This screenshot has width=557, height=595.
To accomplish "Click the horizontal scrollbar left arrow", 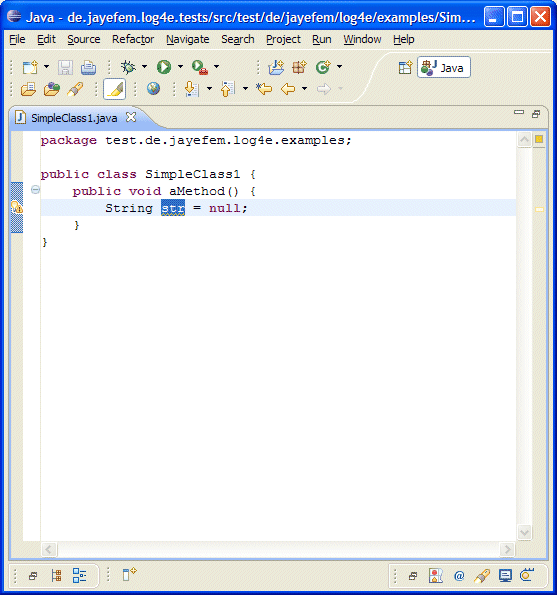I will click(49, 549).
